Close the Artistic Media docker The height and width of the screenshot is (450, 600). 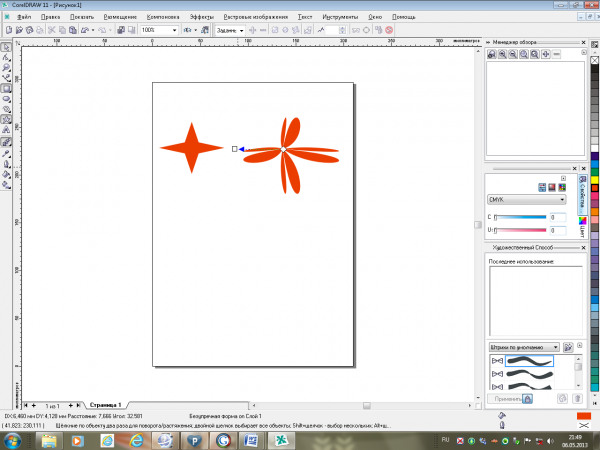pyautogui.click(x=584, y=248)
